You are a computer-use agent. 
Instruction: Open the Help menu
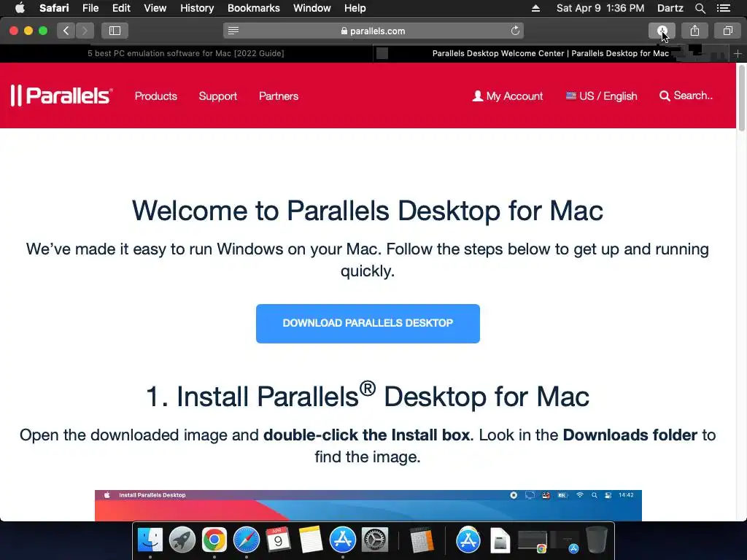click(x=355, y=8)
